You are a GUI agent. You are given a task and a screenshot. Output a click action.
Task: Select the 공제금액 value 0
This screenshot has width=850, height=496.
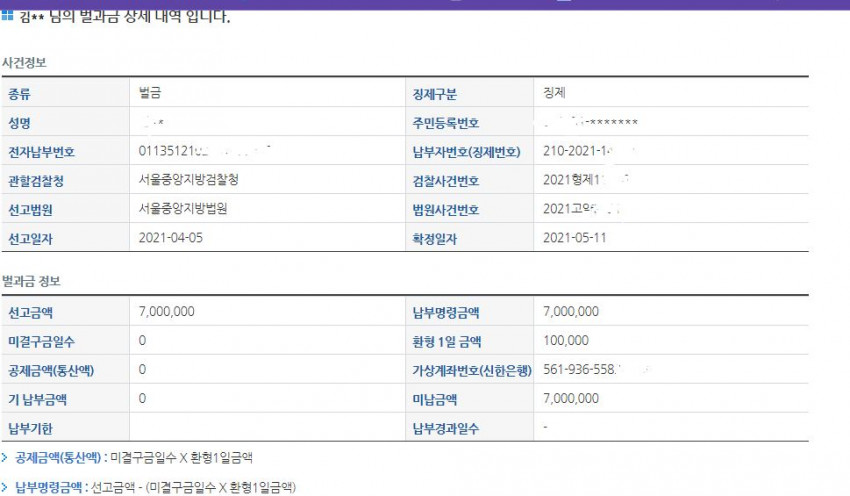pyautogui.click(x=142, y=370)
